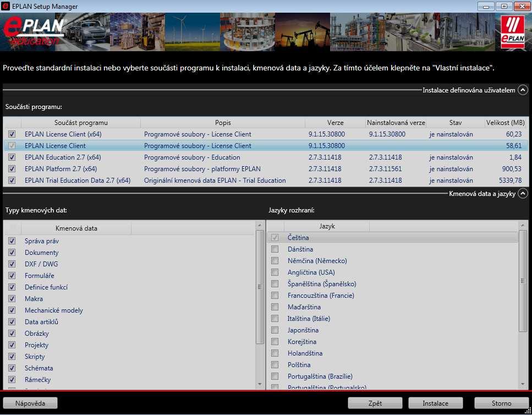Viewport: 532px width, 415px height.
Task: Click the Popis column header
Action: pos(223,123)
